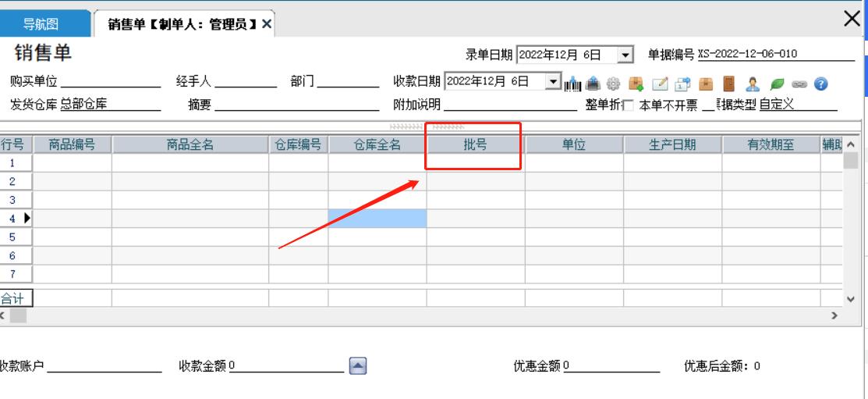Click the 单位 column header
The image size is (868, 399).
point(575,144)
